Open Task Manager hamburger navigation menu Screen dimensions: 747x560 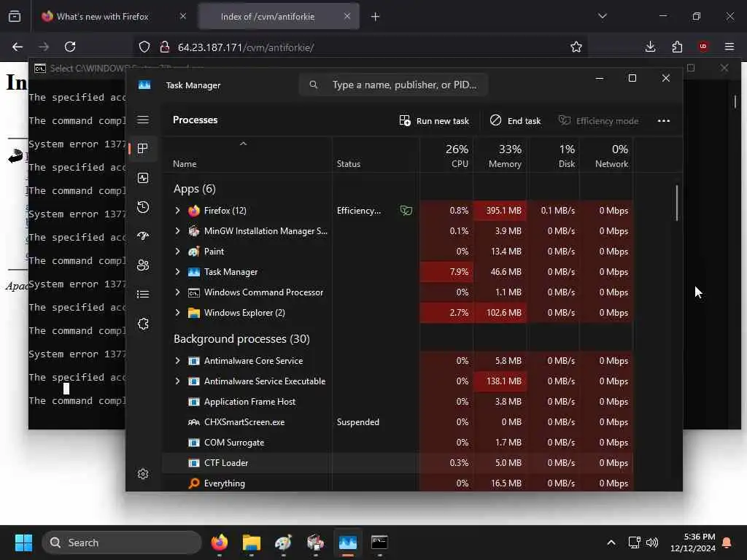point(143,120)
